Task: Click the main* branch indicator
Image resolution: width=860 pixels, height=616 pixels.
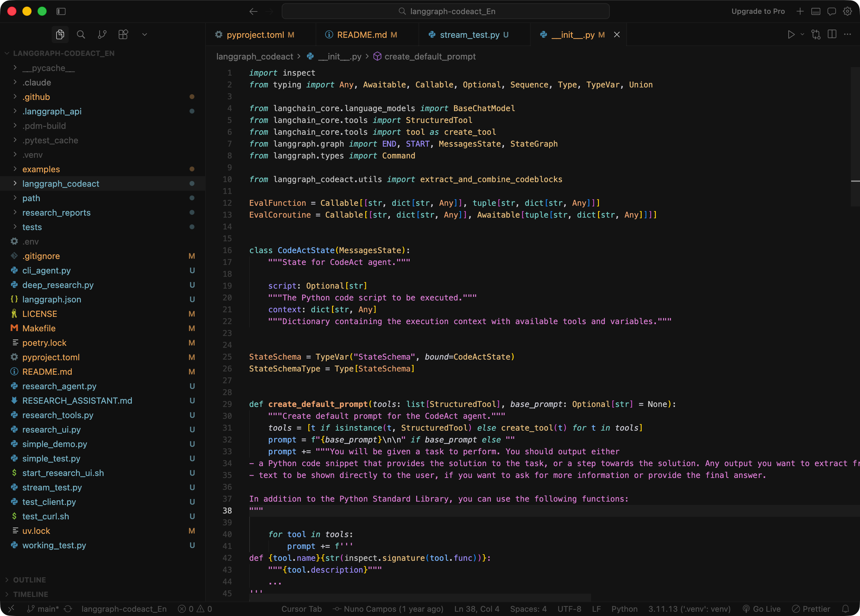Action: pyautogui.click(x=43, y=609)
